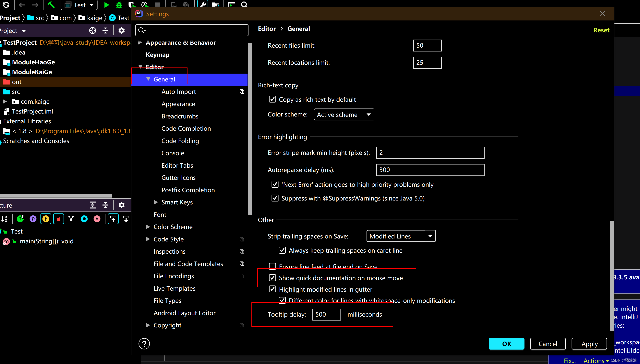Click the project-level icon beside Inspections
The height and width of the screenshot is (364, 640).
tap(242, 251)
